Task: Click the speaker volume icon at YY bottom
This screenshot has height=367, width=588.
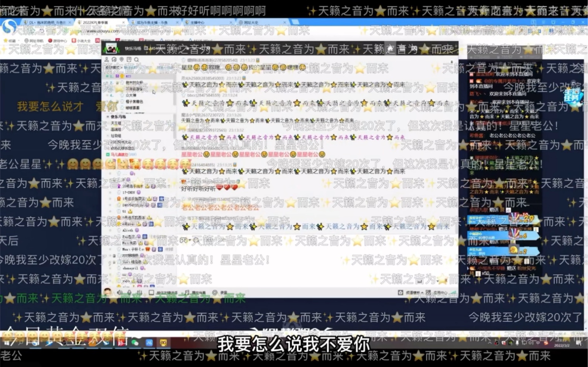Action: 120,292
